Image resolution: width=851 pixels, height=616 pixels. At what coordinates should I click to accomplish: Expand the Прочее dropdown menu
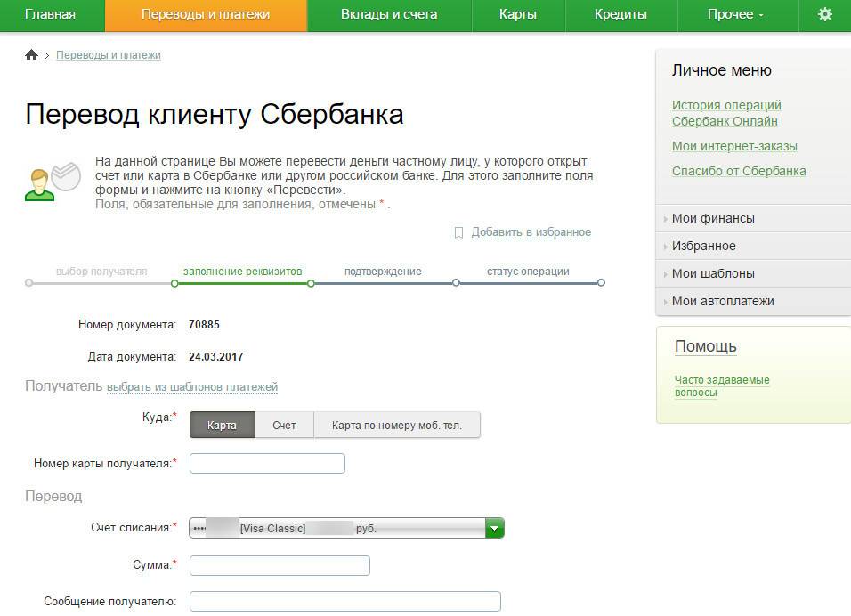(736, 14)
